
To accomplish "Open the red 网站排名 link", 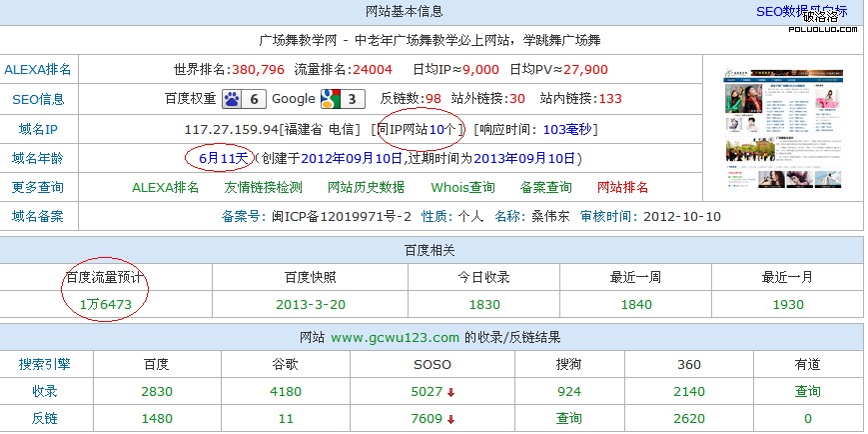I will click(x=622, y=187).
